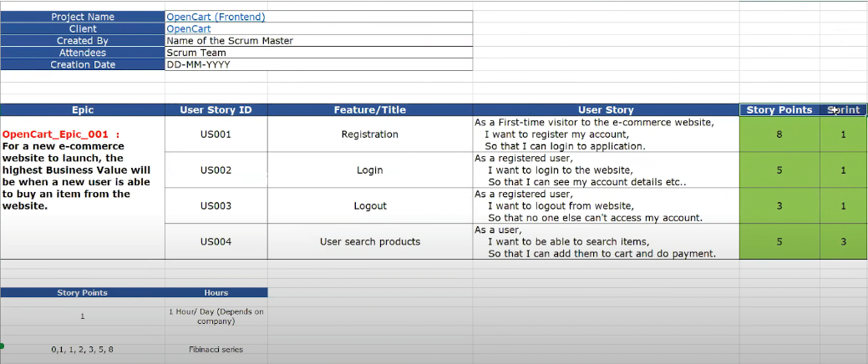Click the Logout feature title cell
The height and width of the screenshot is (364, 868).
(x=370, y=205)
